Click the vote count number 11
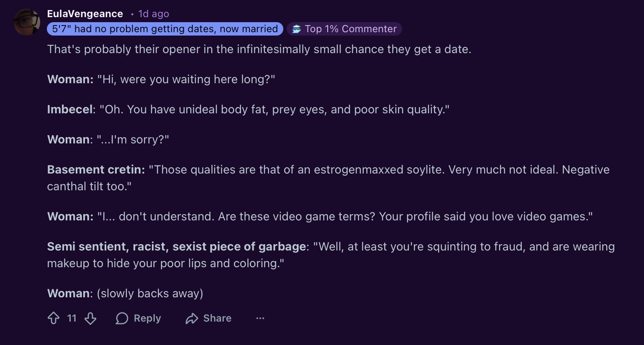The width and height of the screenshot is (644, 345). click(72, 318)
